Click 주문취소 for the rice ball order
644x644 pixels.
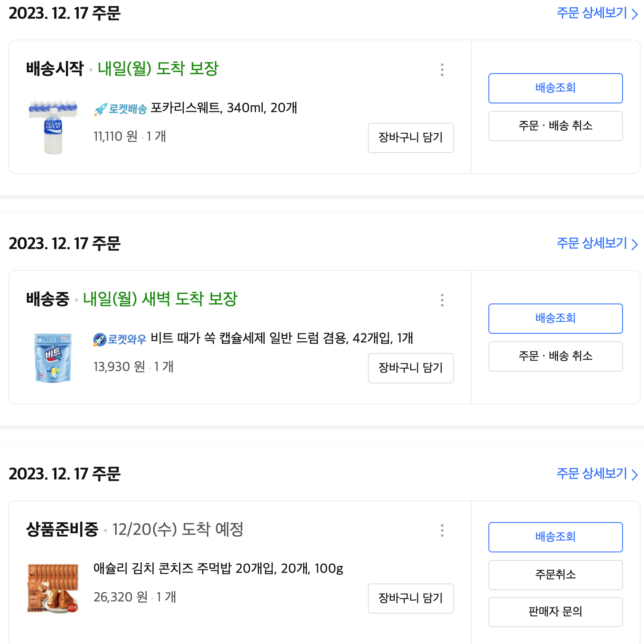point(555,575)
